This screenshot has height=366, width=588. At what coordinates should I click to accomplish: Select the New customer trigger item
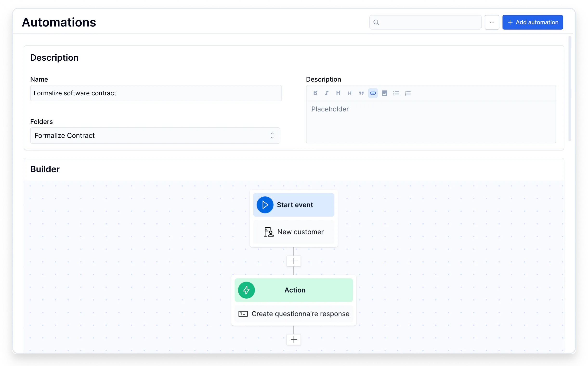[x=294, y=232]
